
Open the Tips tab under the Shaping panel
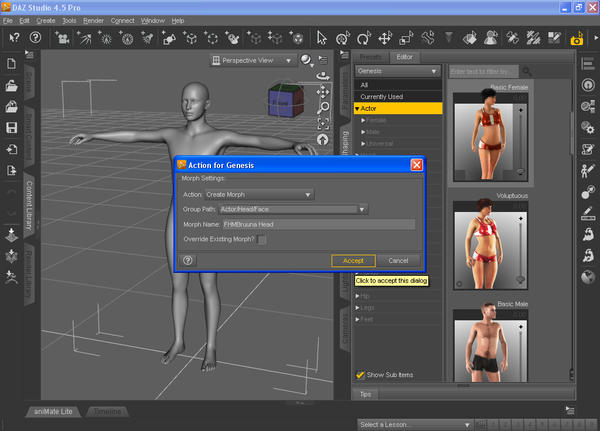[x=365, y=394]
